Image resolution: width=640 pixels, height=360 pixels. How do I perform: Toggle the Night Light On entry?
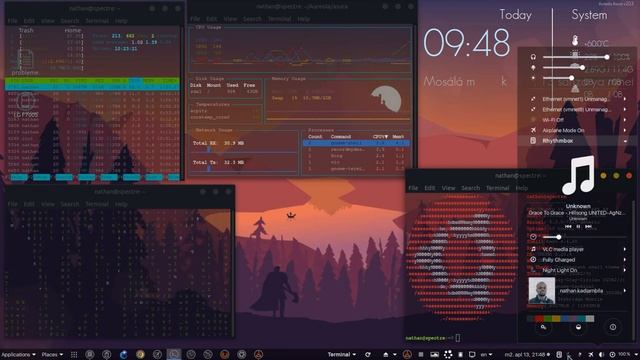578,270
